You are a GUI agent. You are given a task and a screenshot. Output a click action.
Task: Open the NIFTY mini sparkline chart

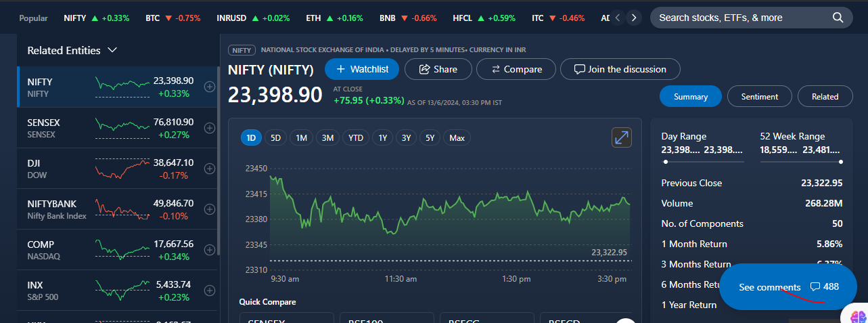(122, 85)
